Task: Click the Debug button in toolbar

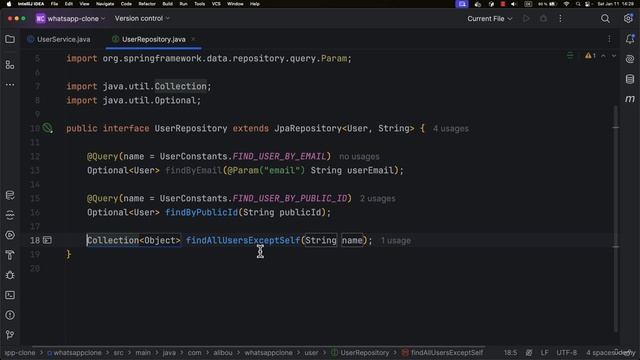Action: pos(543,19)
